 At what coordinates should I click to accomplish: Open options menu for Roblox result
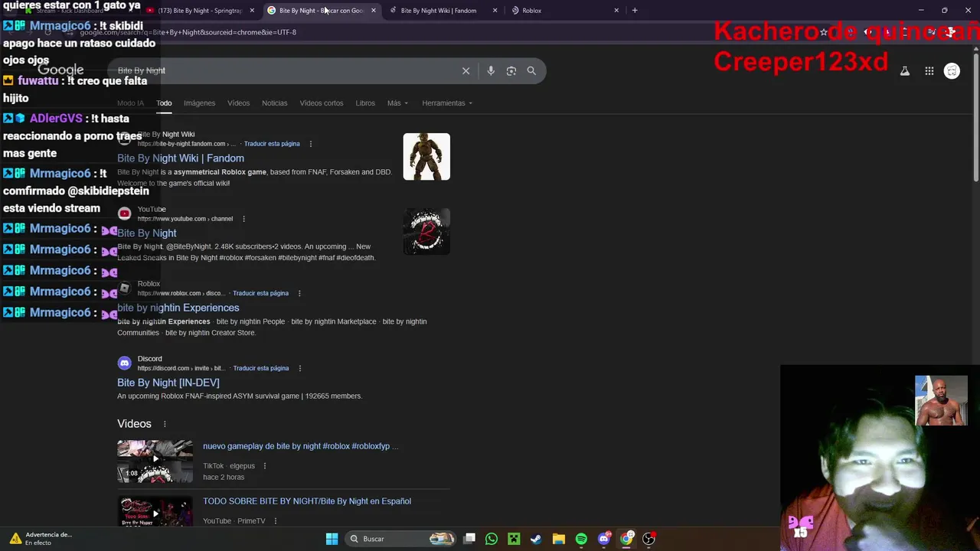point(299,293)
